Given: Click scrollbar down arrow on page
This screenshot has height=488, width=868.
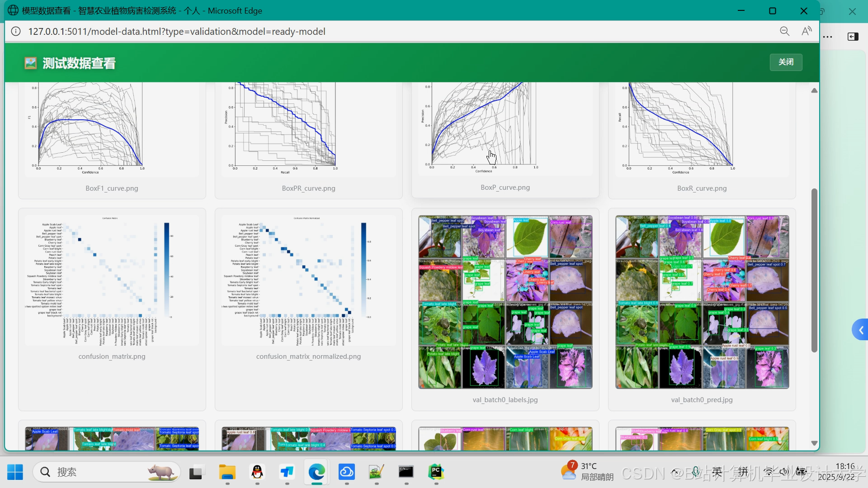Looking at the screenshot, I should pyautogui.click(x=814, y=443).
